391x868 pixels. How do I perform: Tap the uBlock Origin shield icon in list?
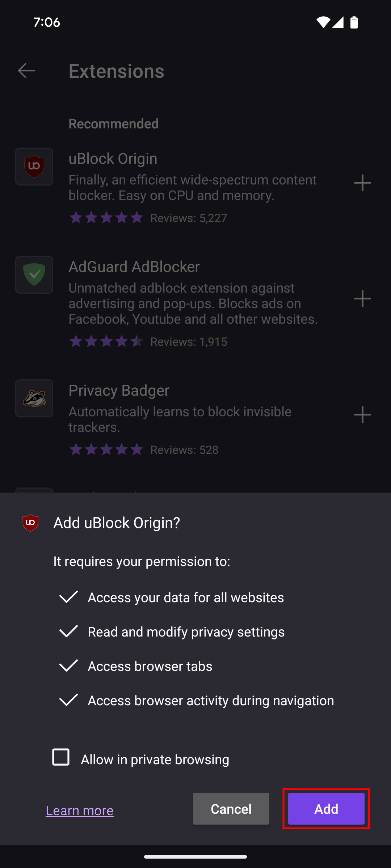pyautogui.click(x=34, y=167)
